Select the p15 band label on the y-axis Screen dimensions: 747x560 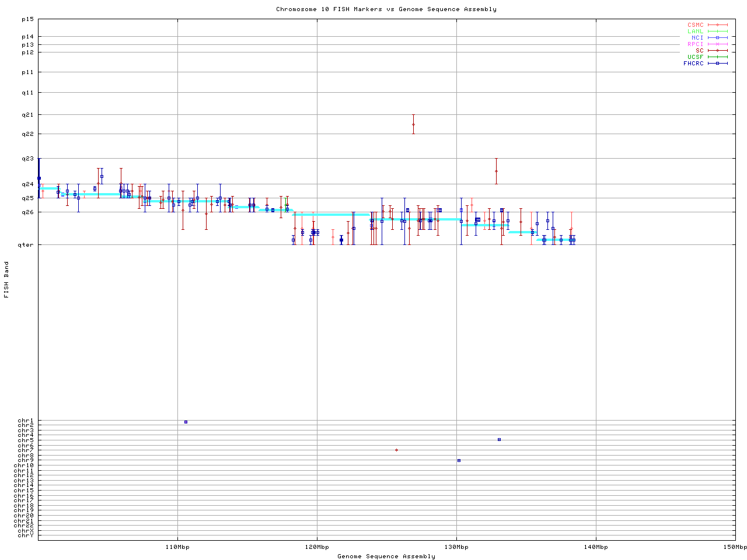point(27,19)
